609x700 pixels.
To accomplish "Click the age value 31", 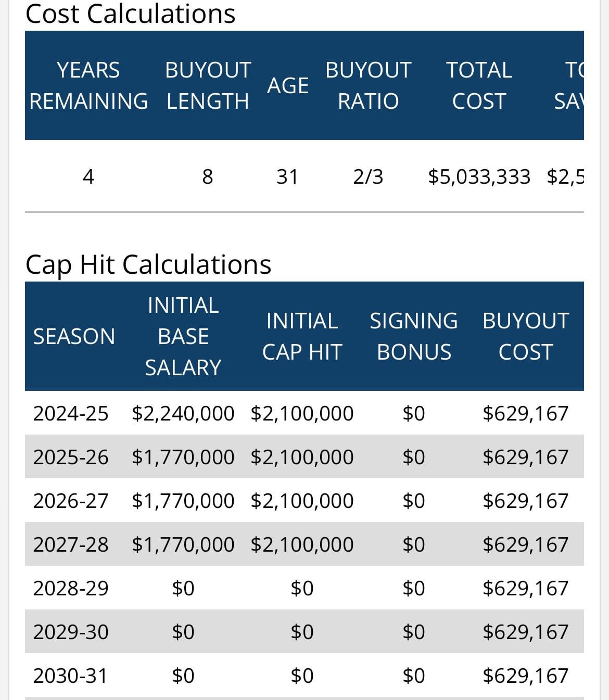I will point(287,177).
